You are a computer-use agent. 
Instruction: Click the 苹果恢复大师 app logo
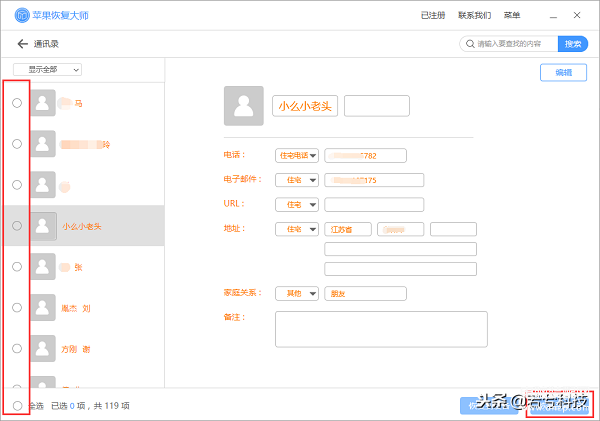(x=22, y=15)
